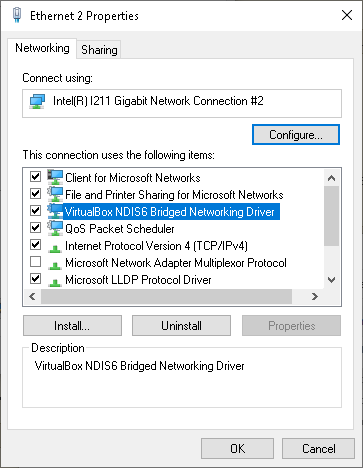Click the QoS Packet Scheduler icon

55,228
